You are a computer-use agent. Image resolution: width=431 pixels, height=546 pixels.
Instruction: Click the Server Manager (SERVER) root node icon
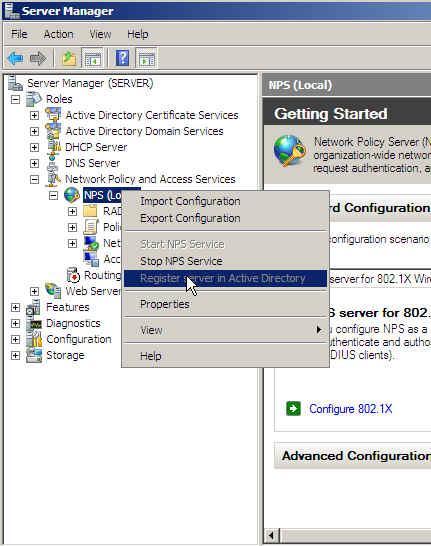tap(15, 83)
